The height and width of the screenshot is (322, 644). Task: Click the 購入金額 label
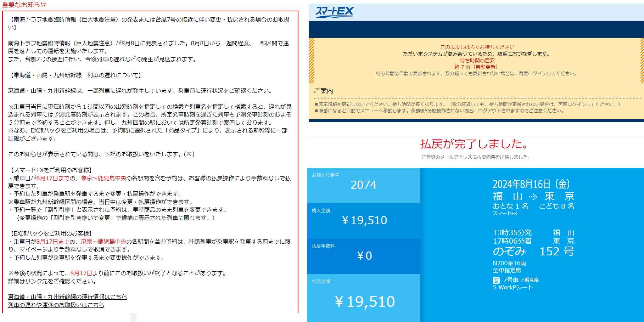coord(321,210)
